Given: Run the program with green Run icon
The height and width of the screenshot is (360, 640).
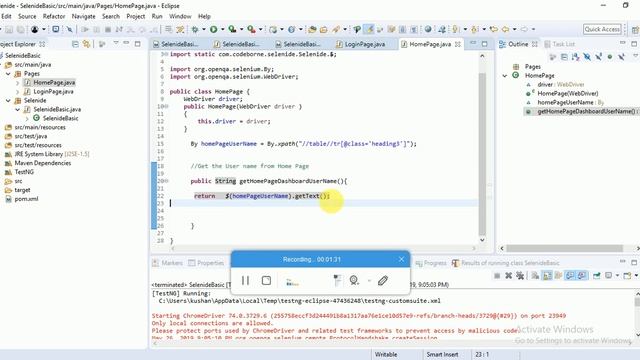Looking at the screenshot, I should [x=213, y=29].
